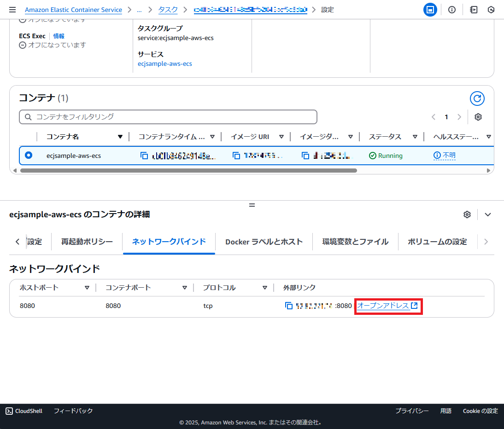Open プライバシー footer link
Viewport: 504px width, 429px height.
pos(412,411)
